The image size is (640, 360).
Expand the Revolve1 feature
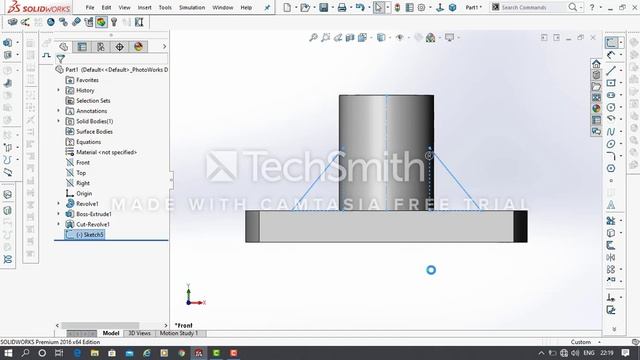(58, 203)
